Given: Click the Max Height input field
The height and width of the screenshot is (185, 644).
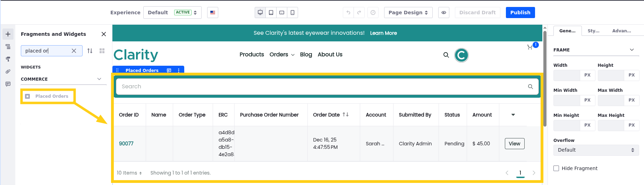Looking at the screenshot, I should tap(611, 125).
